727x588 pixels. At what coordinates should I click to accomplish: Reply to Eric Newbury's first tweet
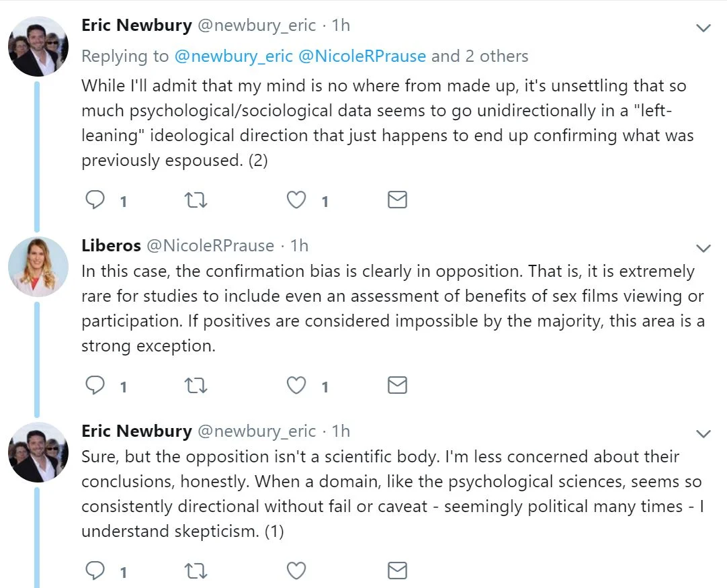point(95,200)
